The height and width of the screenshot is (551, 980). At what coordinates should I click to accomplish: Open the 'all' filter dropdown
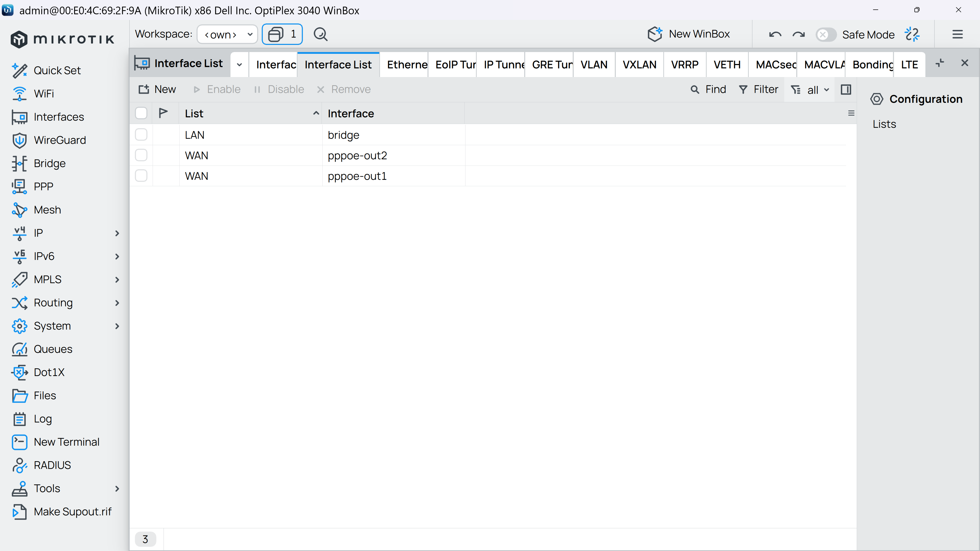[810, 90]
